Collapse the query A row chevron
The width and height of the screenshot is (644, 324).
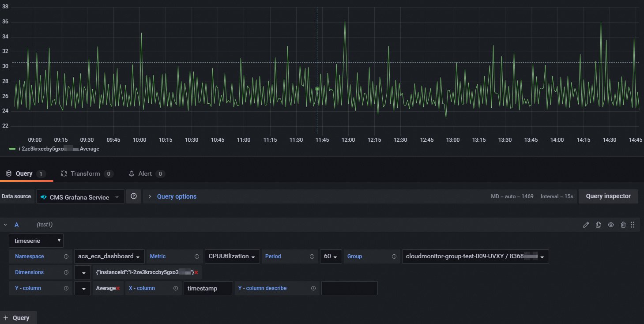coord(6,224)
